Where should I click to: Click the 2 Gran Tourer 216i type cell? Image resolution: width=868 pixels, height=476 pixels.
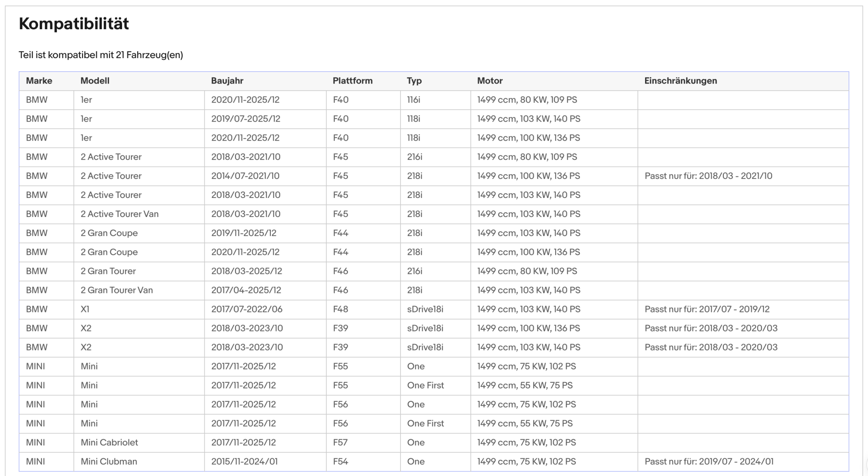pyautogui.click(x=415, y=271)
